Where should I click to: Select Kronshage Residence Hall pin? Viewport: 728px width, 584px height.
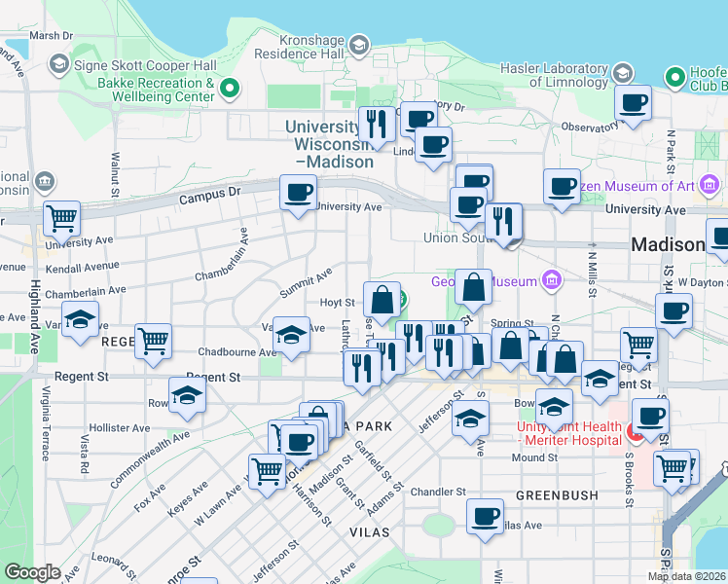coord(359,45)
